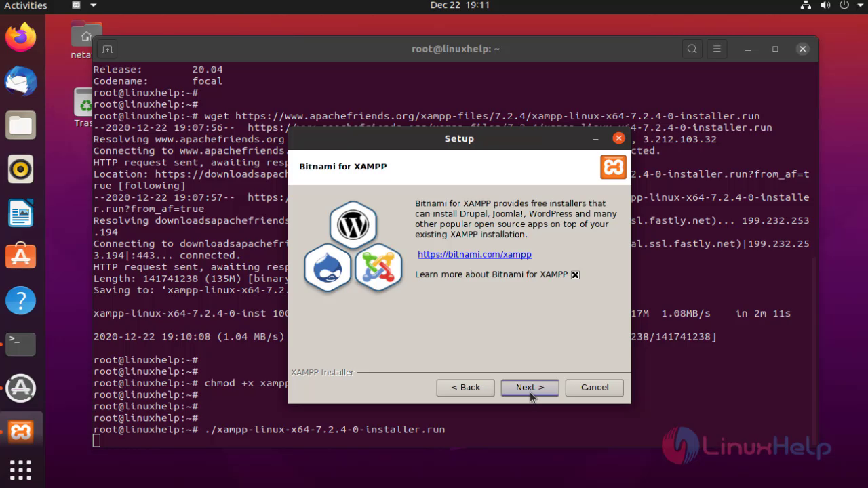
Task: Show Applications grid
Action: pyautogui.click(x=20, y=470)
